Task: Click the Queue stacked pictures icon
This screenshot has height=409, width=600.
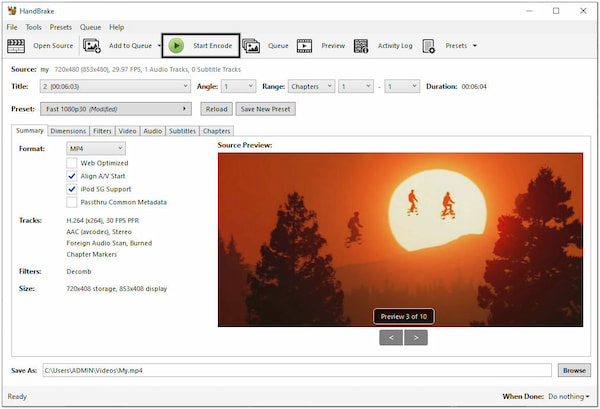Action: click(x=251, y=46)
